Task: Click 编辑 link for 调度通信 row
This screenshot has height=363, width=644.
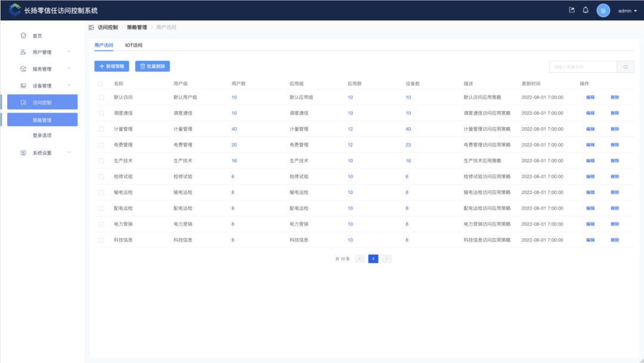Action: click(x=590, y=113)
